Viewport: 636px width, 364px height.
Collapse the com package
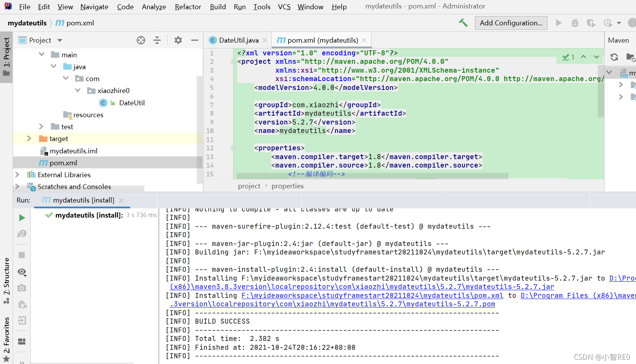pos(66,78)
